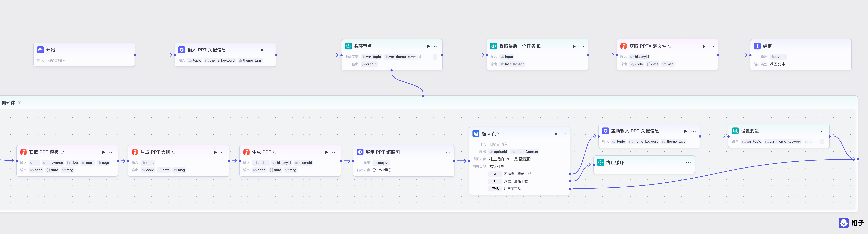Click the optionContent output tag in 确认节点

point(525,152)
